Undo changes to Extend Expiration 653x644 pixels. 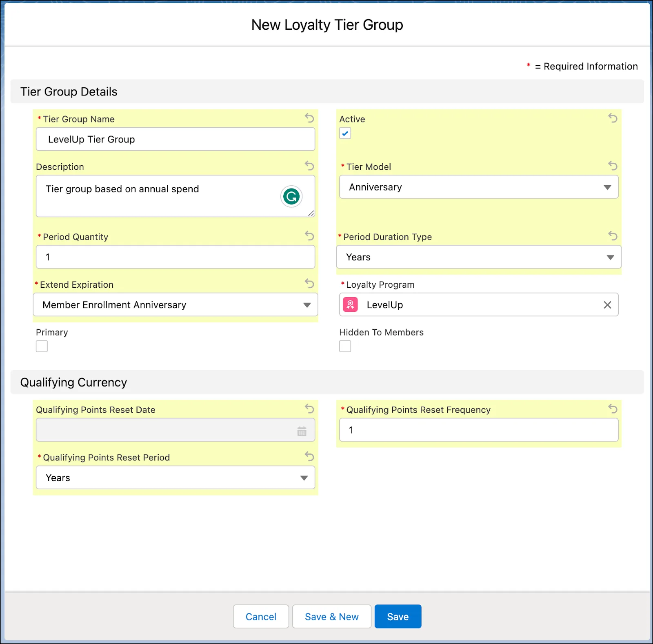click(309, 284)
